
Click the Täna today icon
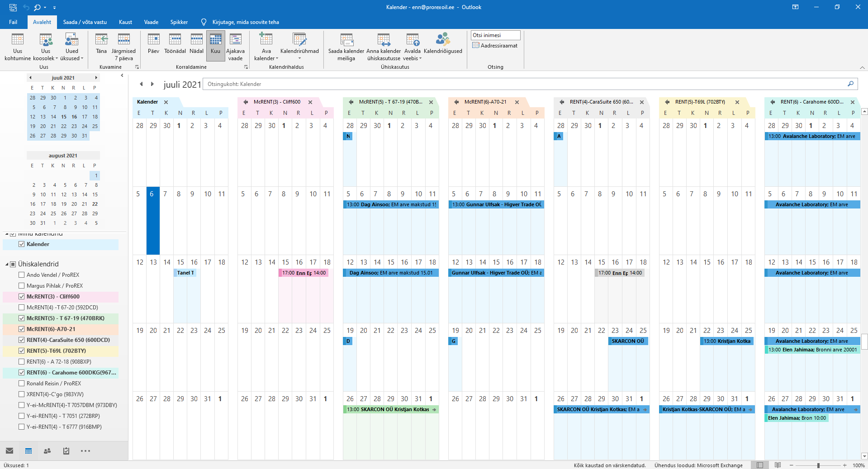click(x=101, y=41)
